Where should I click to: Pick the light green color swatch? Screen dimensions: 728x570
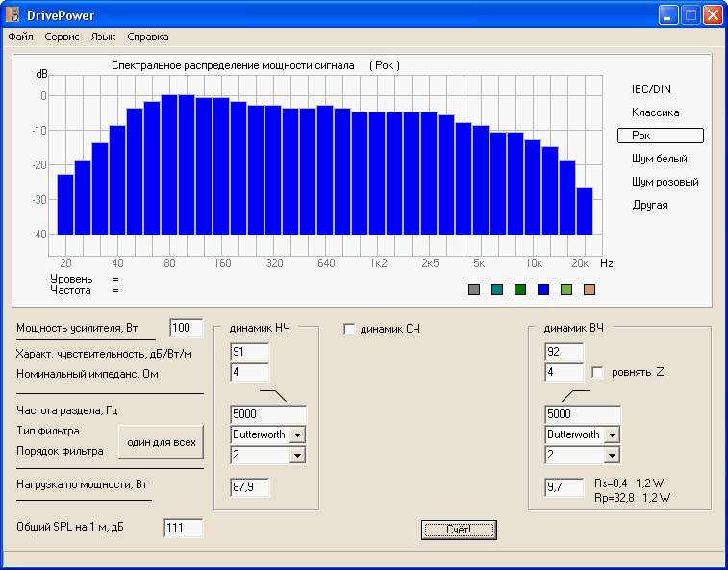pos(566,289)
